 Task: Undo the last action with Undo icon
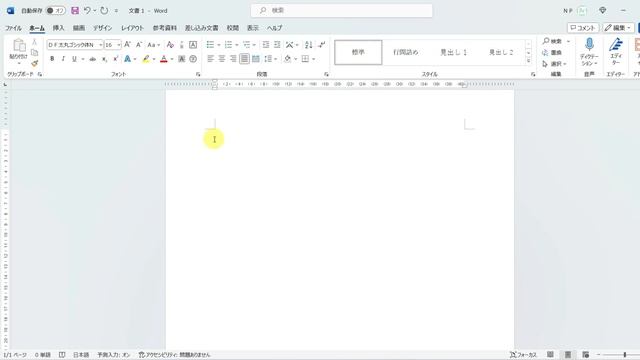[x=87, y=11]
